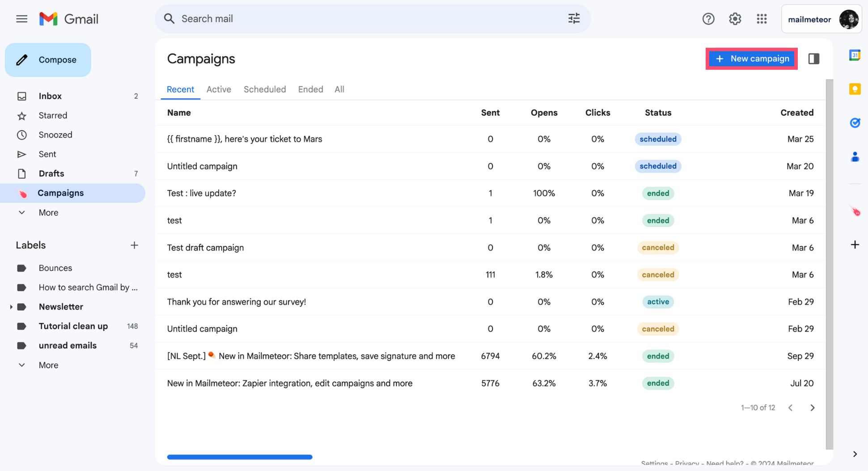The width and height of the screenshot is (868, 471).
Task: Open Google Keep side panel icon
Action: point(855,89)
